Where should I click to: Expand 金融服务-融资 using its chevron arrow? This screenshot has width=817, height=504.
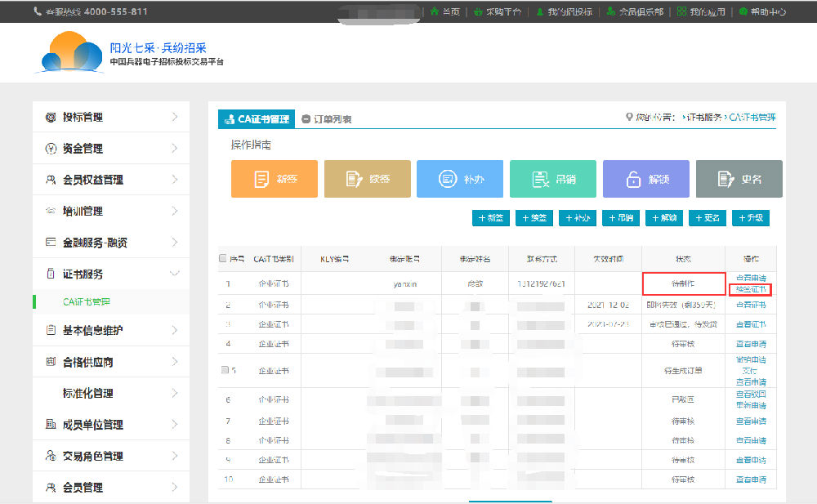pyautogui.click(x=175, y=243)
